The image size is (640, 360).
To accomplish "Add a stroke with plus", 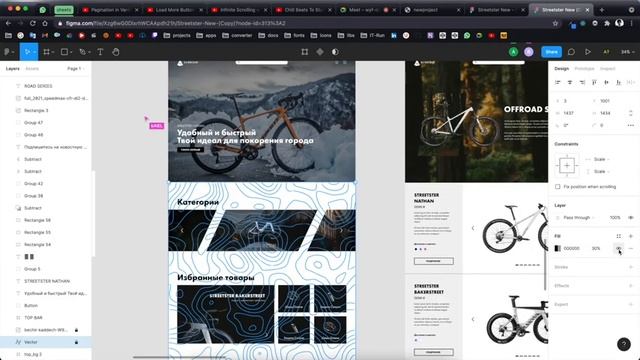I will point(631,267).
